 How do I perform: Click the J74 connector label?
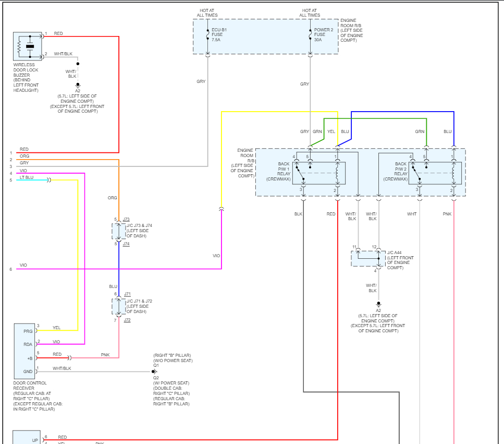coord(126,244)
